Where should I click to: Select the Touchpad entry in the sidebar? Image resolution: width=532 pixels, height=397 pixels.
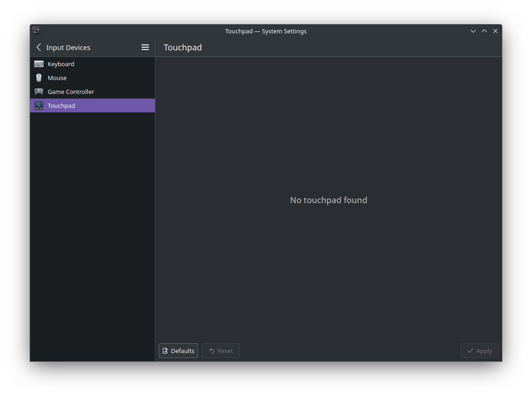click(x=62, y=105)
